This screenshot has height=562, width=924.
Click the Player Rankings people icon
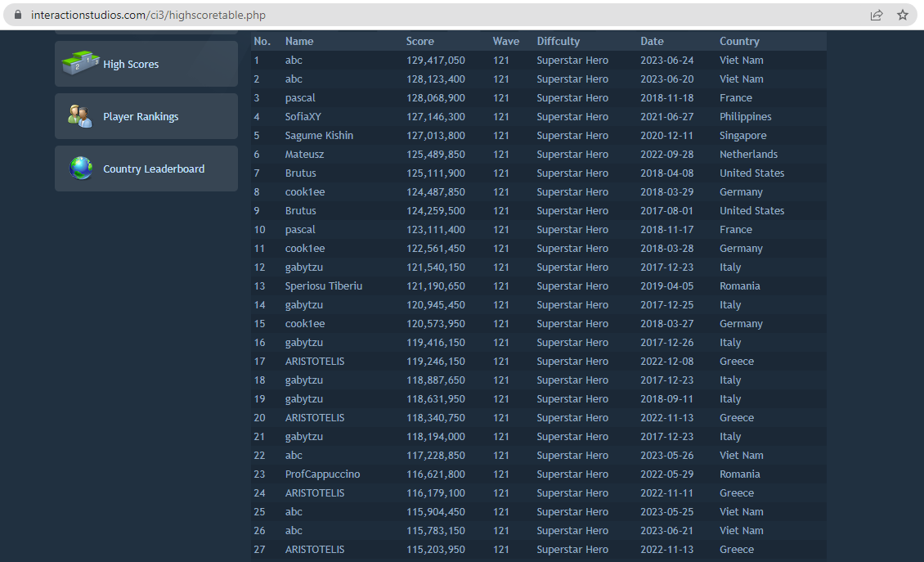coord(80,116)
